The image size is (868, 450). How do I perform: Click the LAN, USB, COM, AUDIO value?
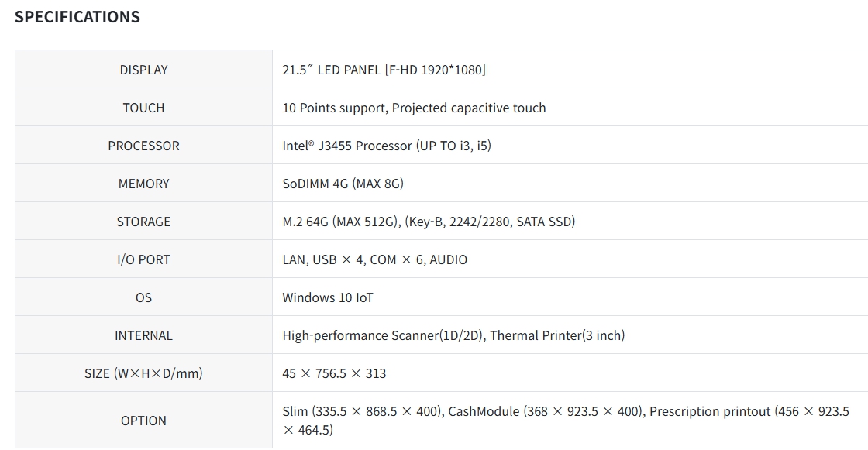374,259
